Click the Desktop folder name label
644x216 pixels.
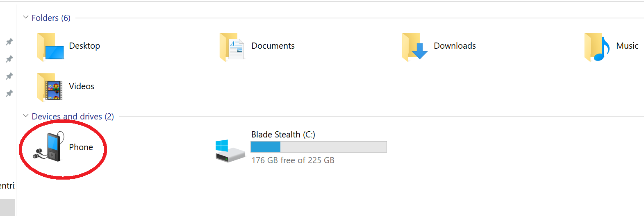(84, 46)
